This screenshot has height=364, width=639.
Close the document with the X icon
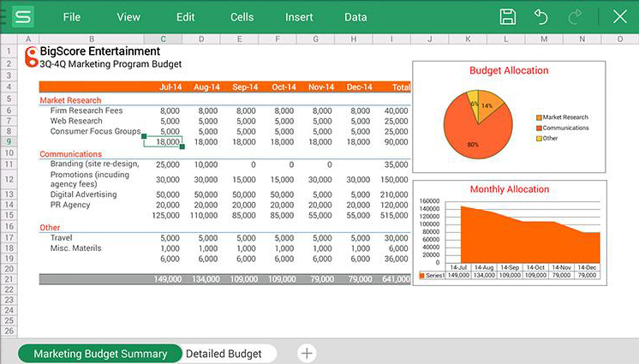[x=619, y=16]
